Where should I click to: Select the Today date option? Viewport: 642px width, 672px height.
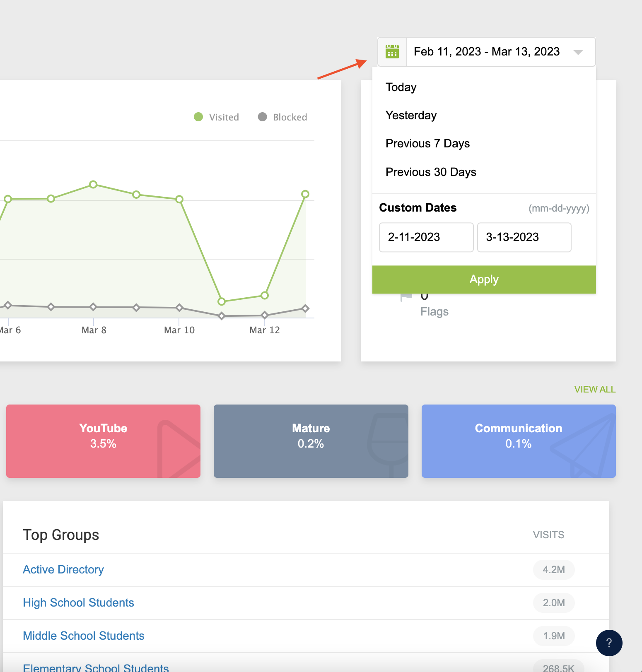click(401, 87)
